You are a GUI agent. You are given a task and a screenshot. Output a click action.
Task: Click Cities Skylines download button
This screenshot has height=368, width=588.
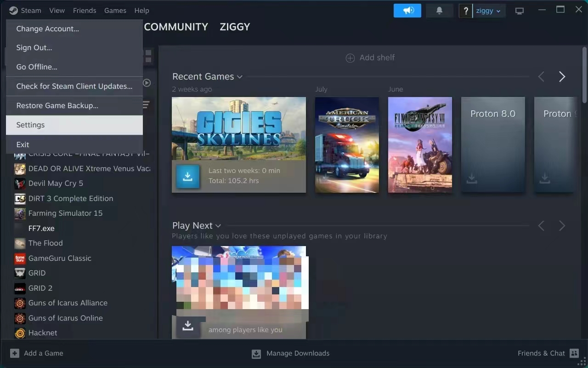(x=188, y=177)
